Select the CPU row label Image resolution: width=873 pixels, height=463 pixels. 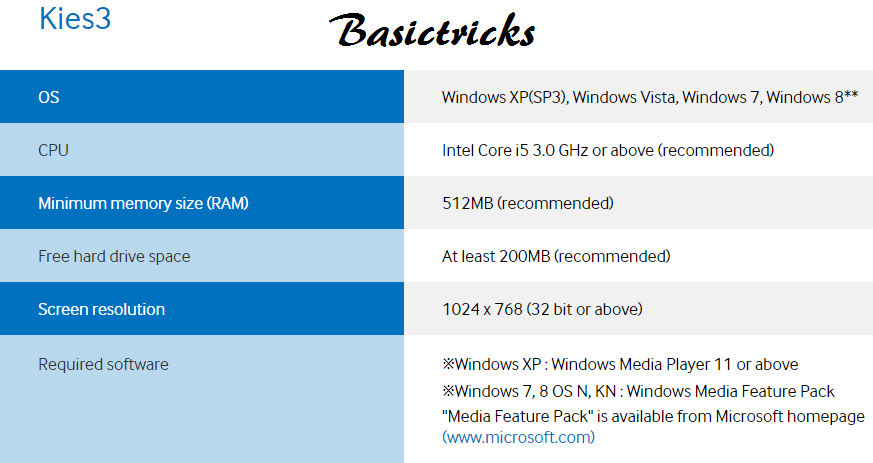[53, 150]
